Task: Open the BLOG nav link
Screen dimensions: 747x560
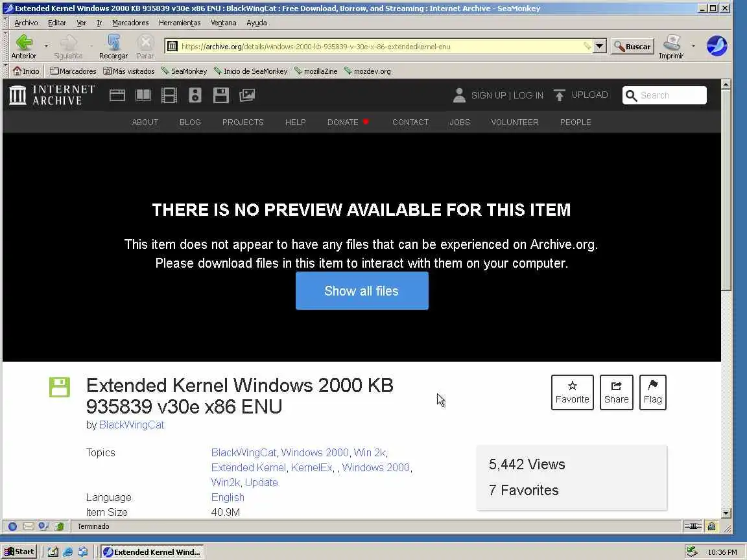Action: pyautogui.click(x=190, y=122)
